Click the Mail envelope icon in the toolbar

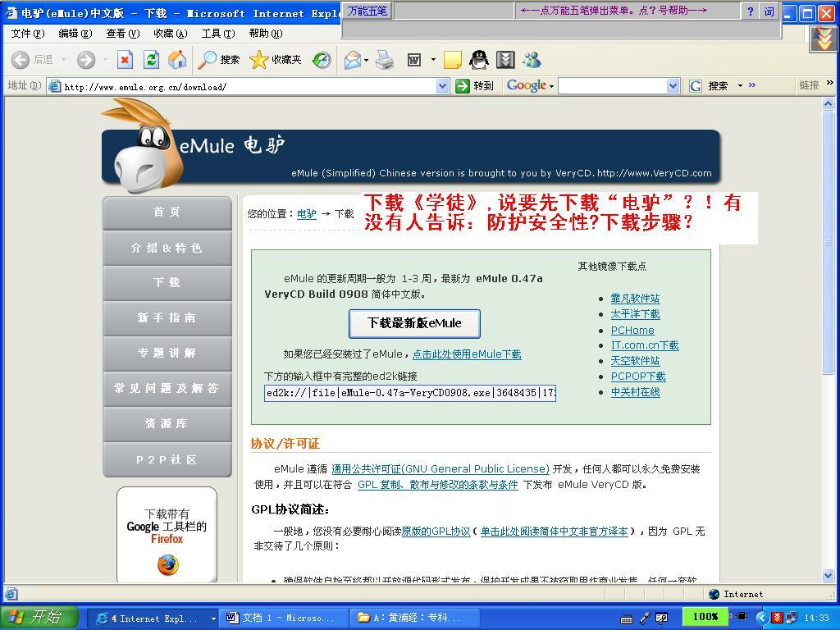pos(353,59)
